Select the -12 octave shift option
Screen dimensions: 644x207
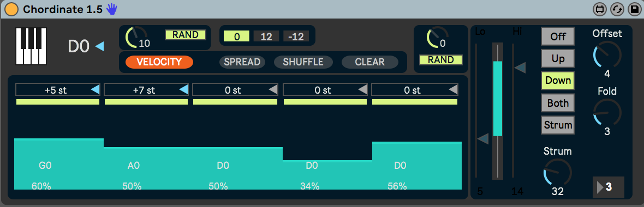[296, 36]
